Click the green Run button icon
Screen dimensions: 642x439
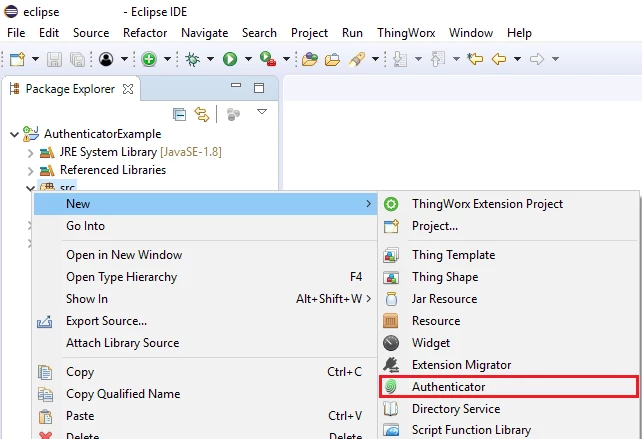click(x=230, y=59)
